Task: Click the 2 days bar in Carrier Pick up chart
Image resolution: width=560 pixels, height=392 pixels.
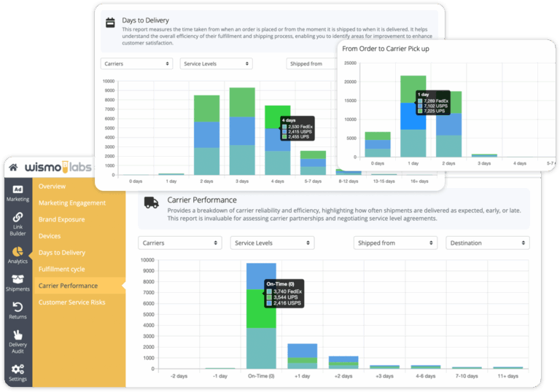Action: pyautogui.click(x=448, y=125)
